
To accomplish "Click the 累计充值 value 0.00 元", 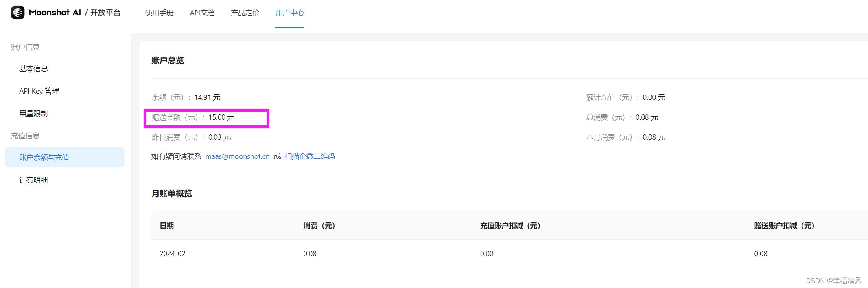I will tap(654, 97).
